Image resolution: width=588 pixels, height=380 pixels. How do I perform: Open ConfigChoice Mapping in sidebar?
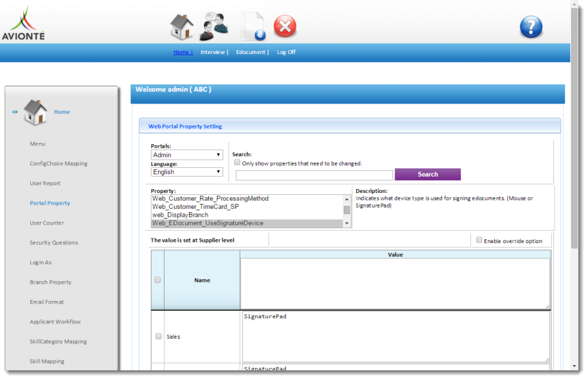click(x=58, y=163)
